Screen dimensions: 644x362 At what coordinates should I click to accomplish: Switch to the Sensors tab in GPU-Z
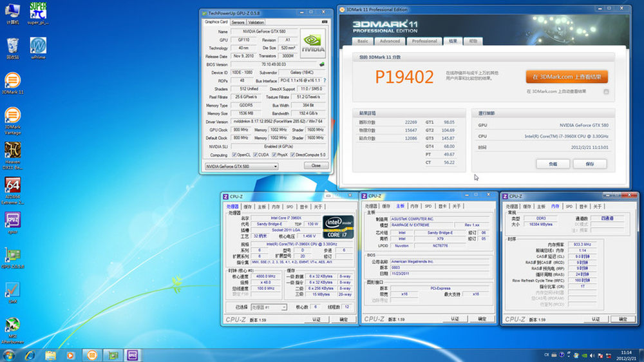(x=238, y=23)
